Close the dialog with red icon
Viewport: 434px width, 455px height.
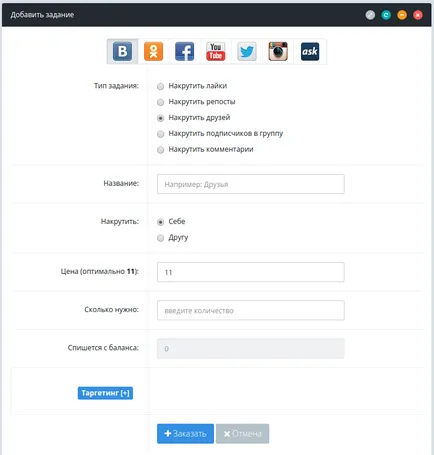tap(418, 15)
